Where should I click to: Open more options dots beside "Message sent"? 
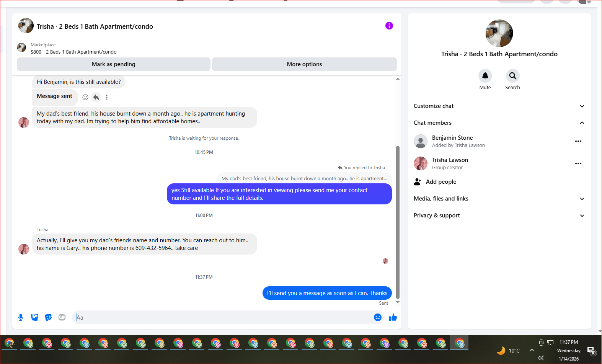pos(107,97)
